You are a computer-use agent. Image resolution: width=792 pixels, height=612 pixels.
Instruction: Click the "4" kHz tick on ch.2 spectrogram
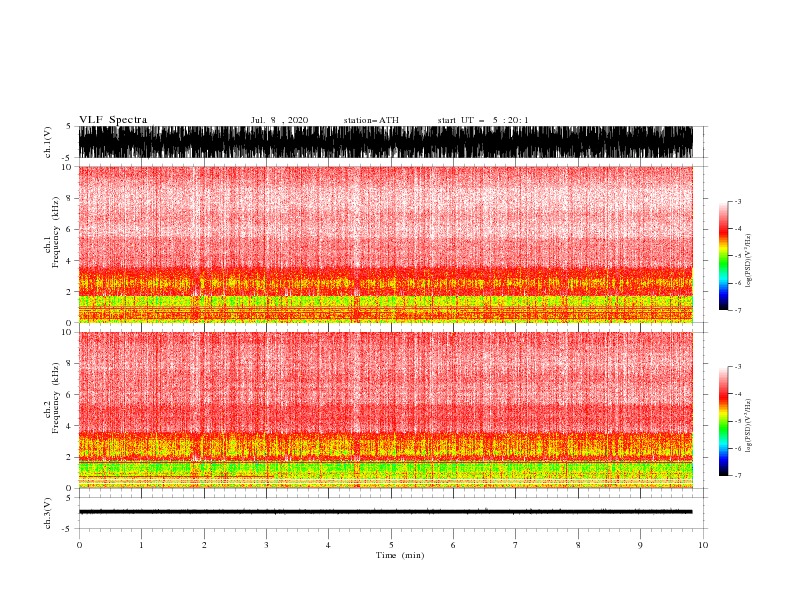tap(69, 426)
